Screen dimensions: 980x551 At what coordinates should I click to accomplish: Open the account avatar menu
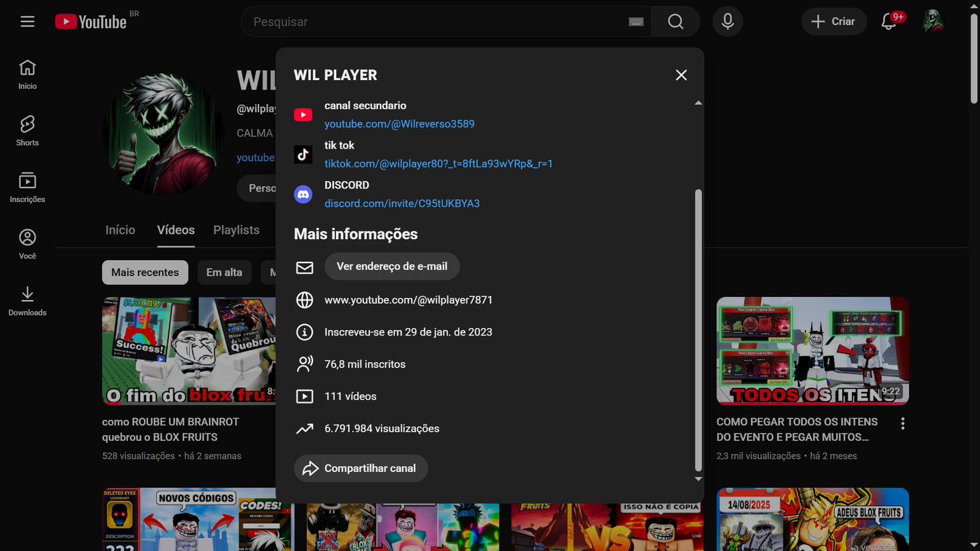(933, 21)
